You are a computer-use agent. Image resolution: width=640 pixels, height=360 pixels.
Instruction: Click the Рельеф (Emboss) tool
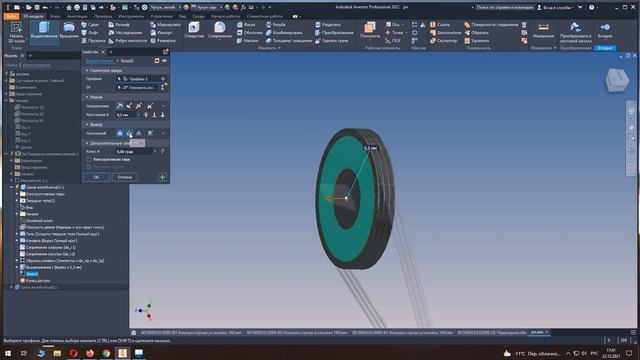pos(119,24)
